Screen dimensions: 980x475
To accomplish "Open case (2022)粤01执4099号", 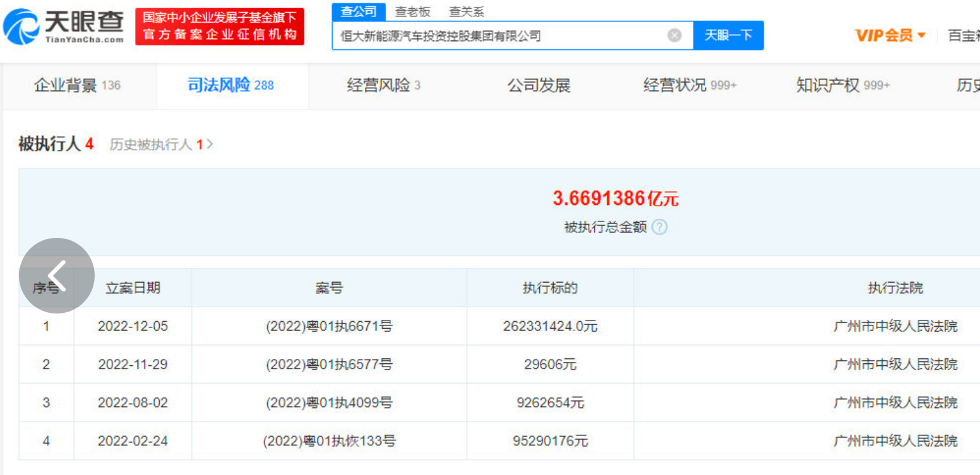I will pyautogui.click(x=329, y=402).
